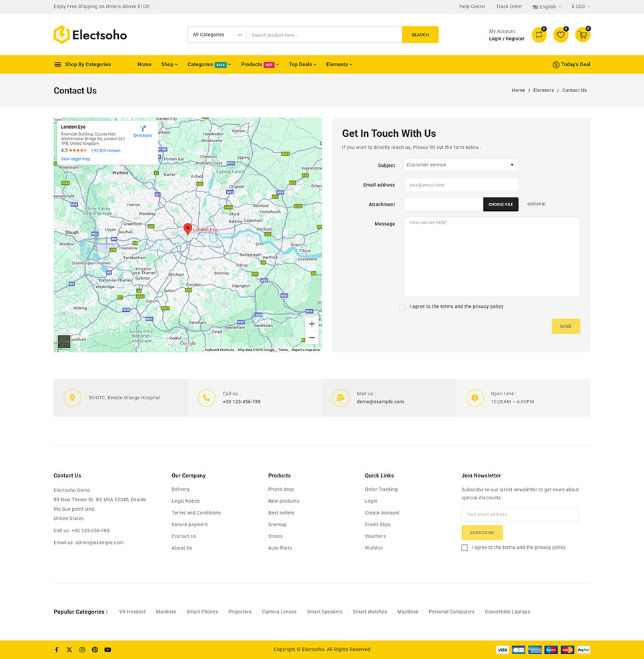This screenshot has width=644, height=659.
Task: Open the Top Deals menu
Action: [x=302, y=65]
